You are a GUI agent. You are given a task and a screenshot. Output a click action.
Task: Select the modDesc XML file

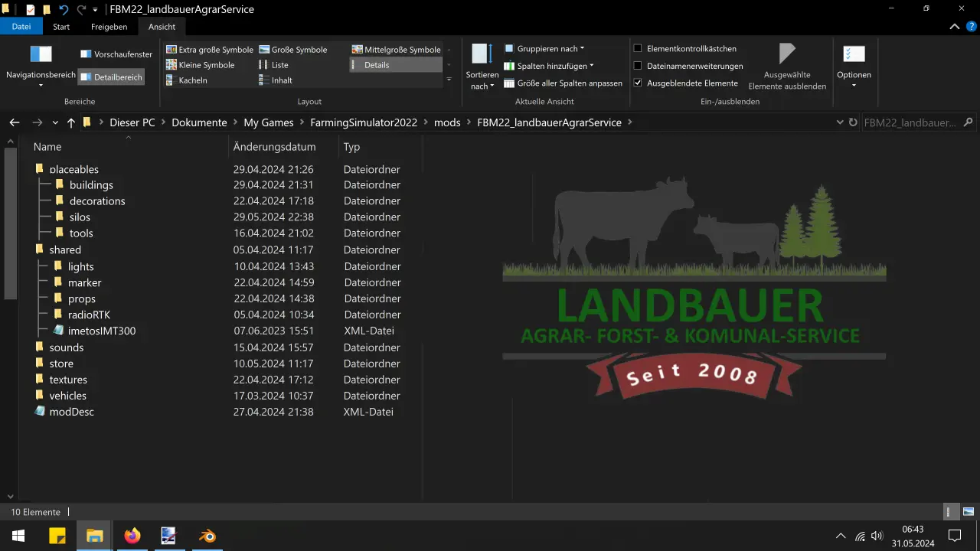pyautogui.click(x=71, y=412)
